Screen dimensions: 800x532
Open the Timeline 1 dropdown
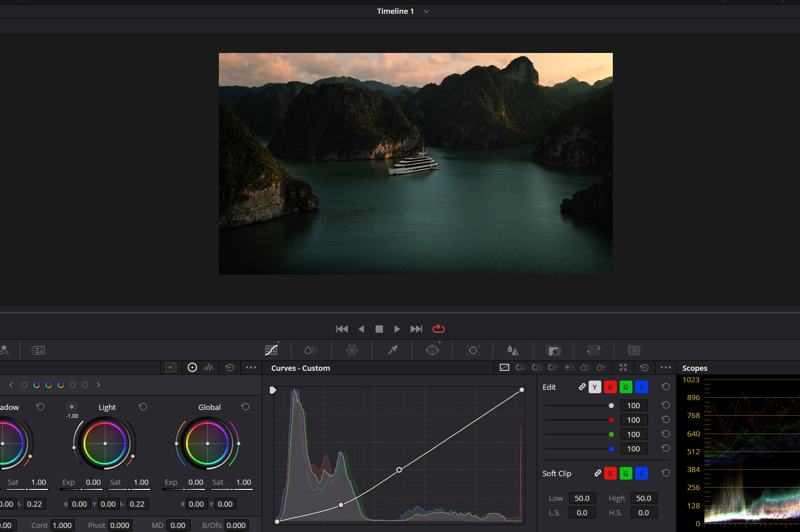(x=426, y=12)
